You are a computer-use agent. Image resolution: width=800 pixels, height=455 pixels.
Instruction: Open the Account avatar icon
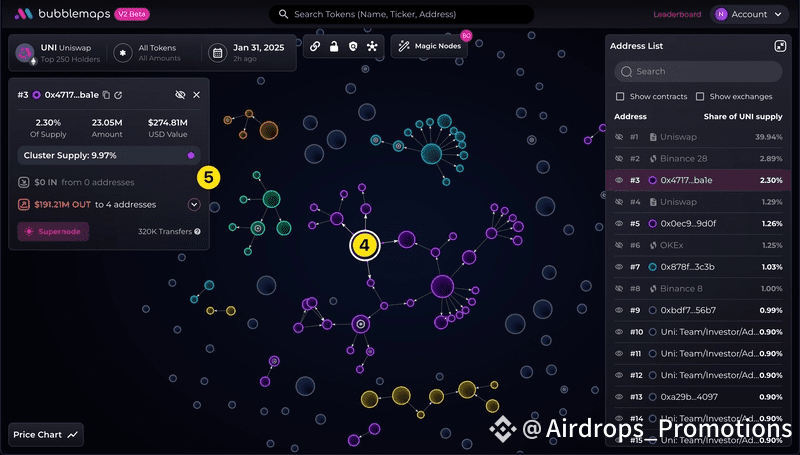coord(721,14)
